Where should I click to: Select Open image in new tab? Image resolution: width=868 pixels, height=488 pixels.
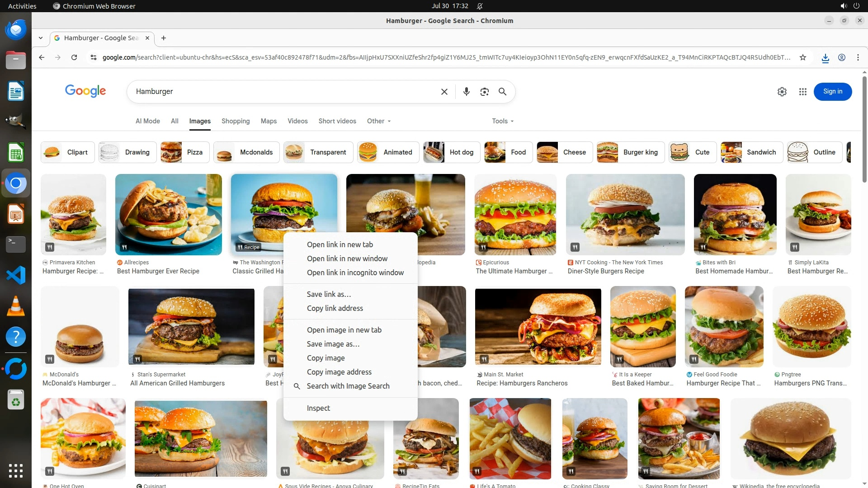(x=344, y=330)
